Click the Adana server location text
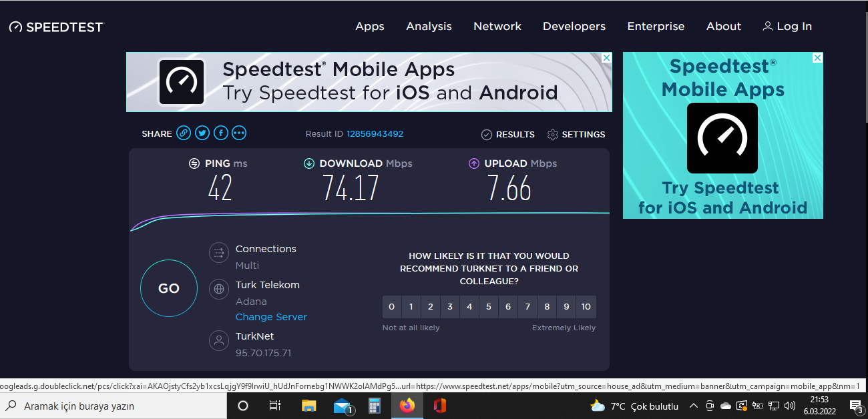 [251, 301]
